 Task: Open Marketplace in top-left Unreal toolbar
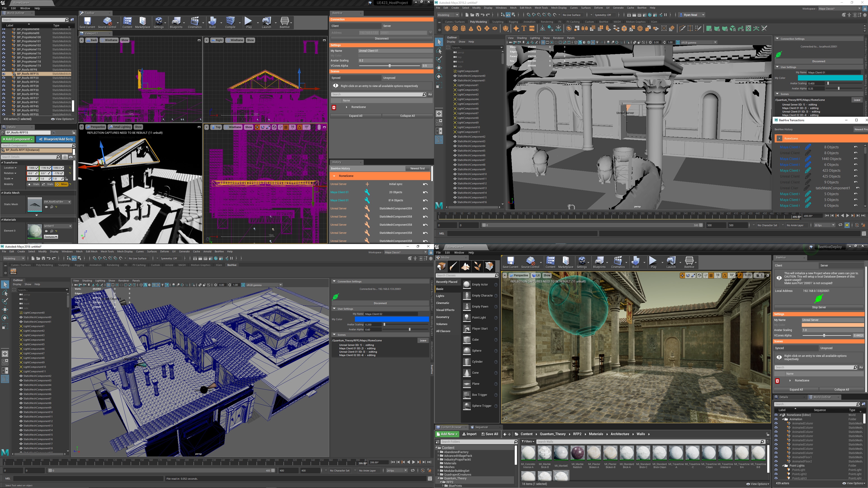point(143,23)
